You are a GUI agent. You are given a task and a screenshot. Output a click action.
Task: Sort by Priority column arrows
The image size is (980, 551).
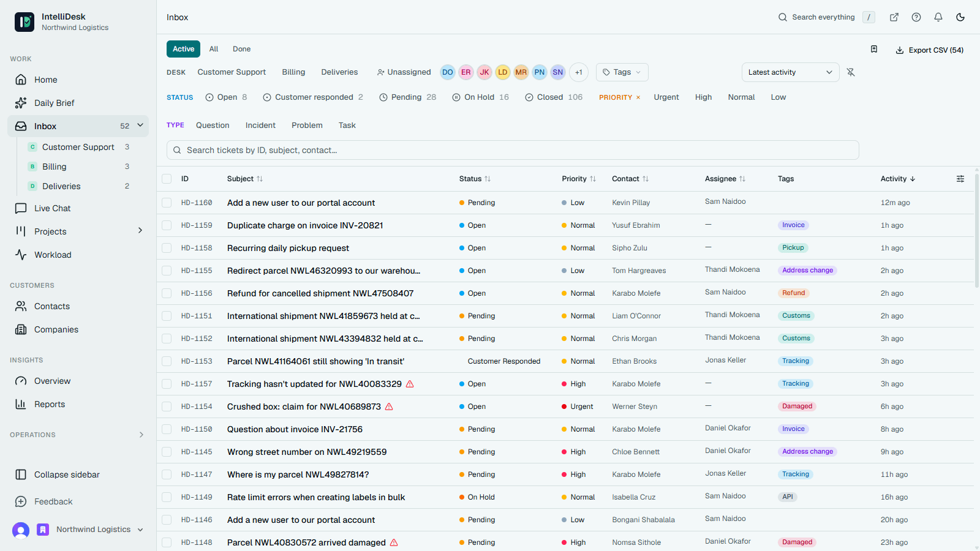tap(593, 179)
